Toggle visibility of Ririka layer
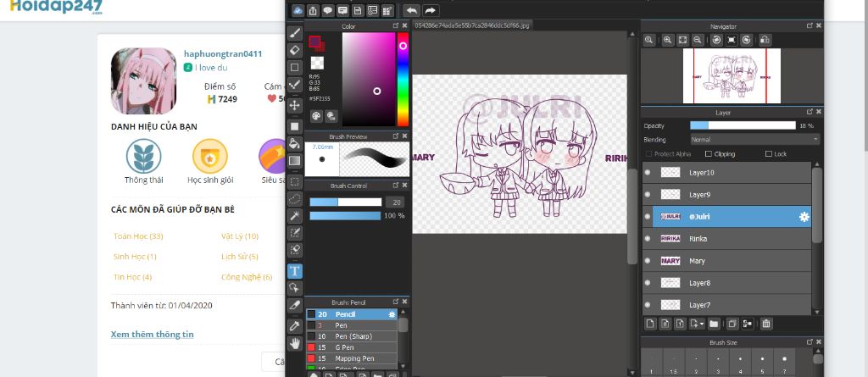 [x=647, y=239]
